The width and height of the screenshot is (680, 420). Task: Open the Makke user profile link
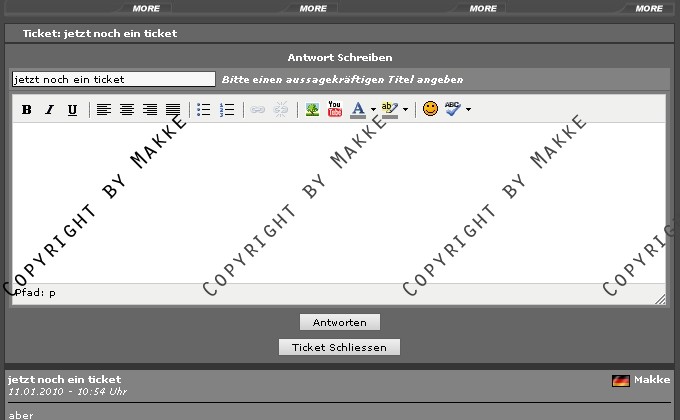pos(652,380)
